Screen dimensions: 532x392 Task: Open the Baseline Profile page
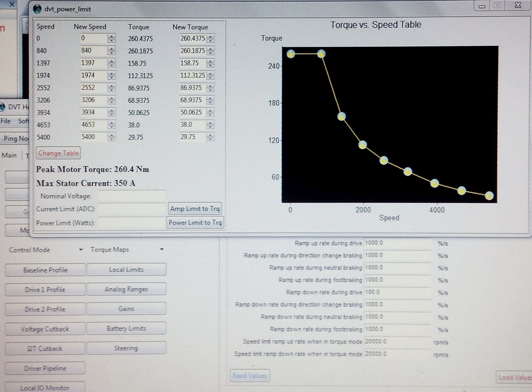pos(45,270)
